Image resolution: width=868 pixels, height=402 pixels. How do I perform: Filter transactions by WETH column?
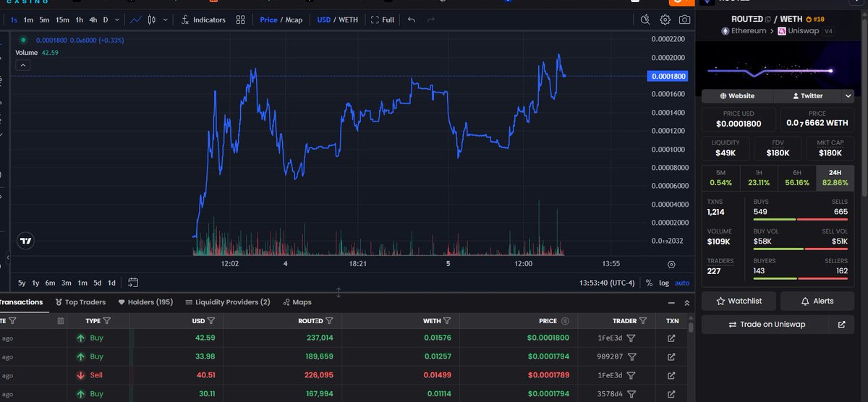tap(447, 320)
